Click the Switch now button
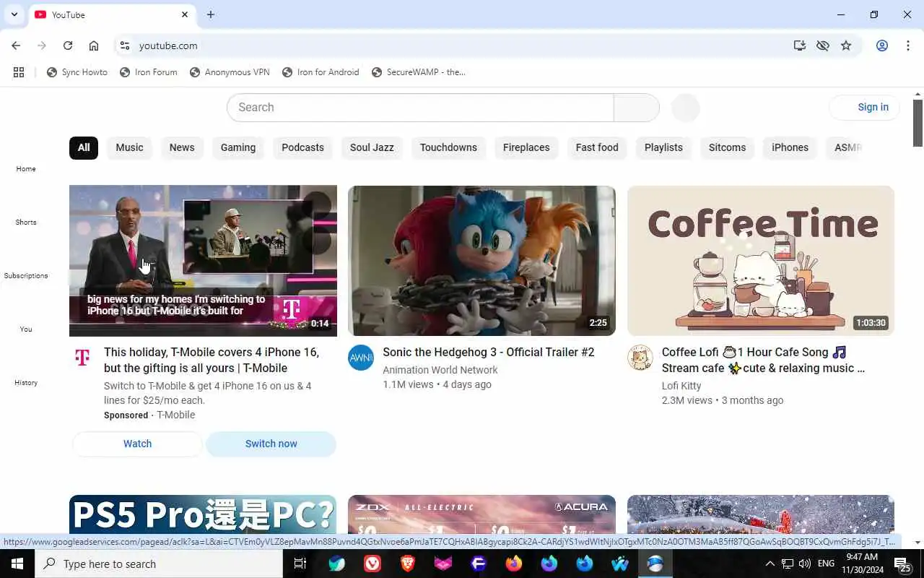The width and height of the screenshot is (924, 578). point(271,444)
